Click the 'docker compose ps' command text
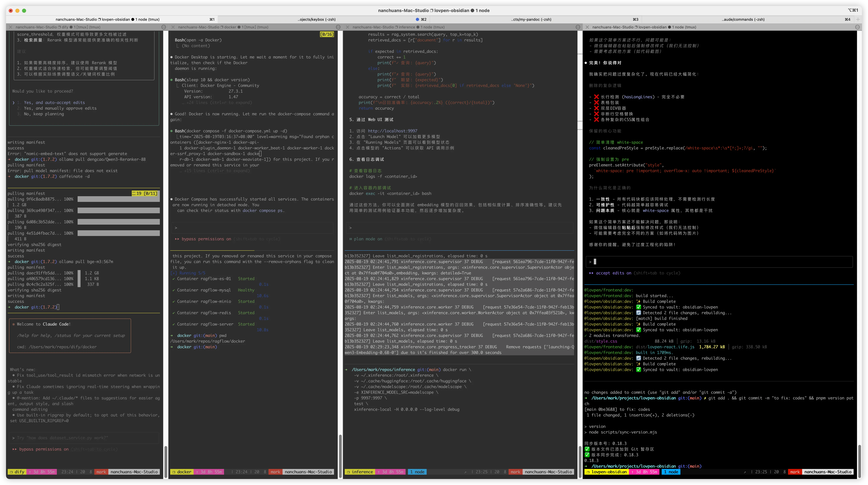Screen dimensions: 868x485 click(x=262, y=211)
